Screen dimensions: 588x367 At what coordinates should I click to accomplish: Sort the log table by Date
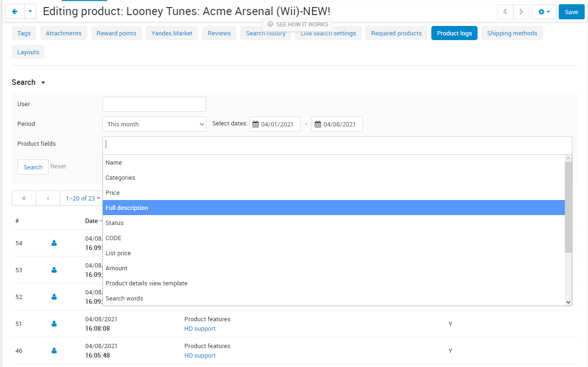[x=92, y=221]
